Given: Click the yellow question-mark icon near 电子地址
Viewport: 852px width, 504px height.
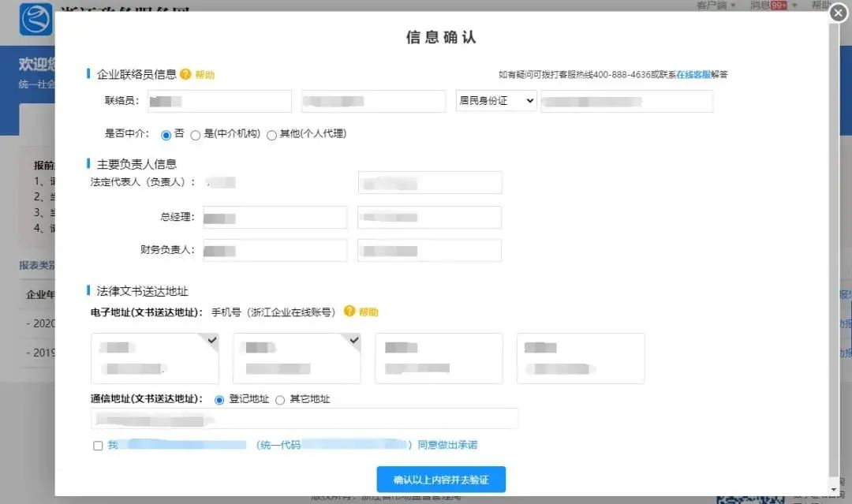Looking at the screenshot, I should tap(349, 312).
